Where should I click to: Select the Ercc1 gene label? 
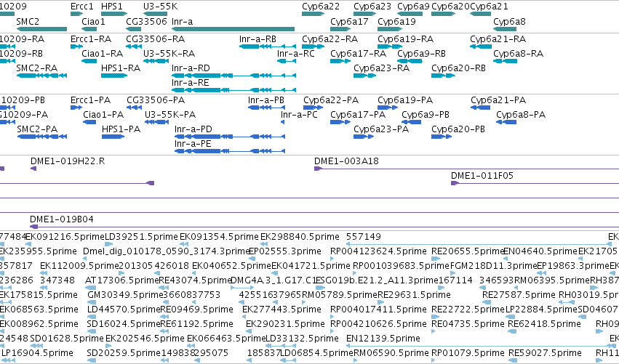coord(82,7)
